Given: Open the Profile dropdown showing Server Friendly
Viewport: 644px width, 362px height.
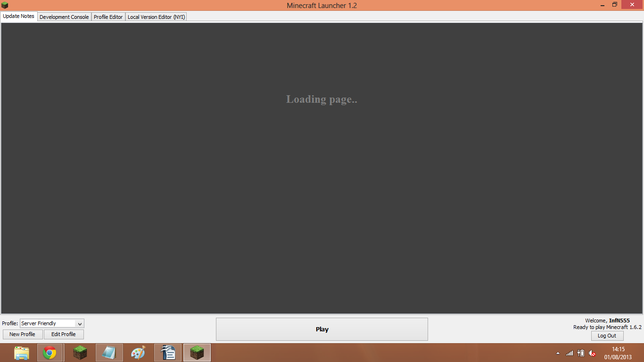Looking at the screenshot, I should tap(52, 323).
